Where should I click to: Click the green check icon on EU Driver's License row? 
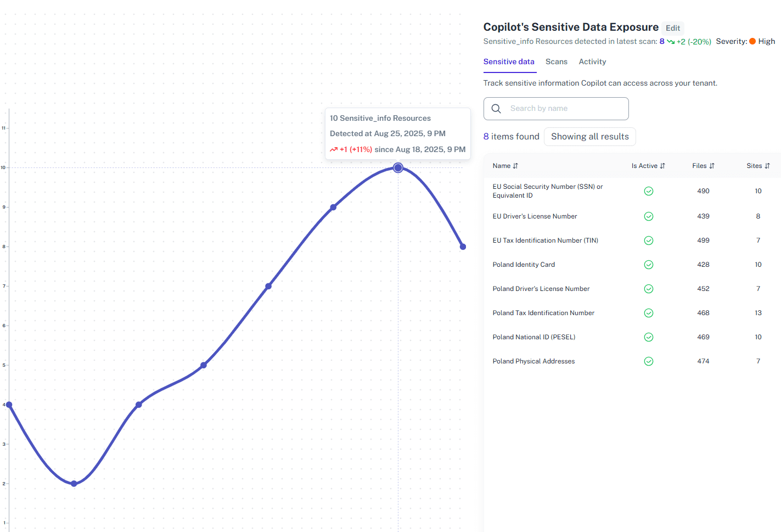point(648,216)
